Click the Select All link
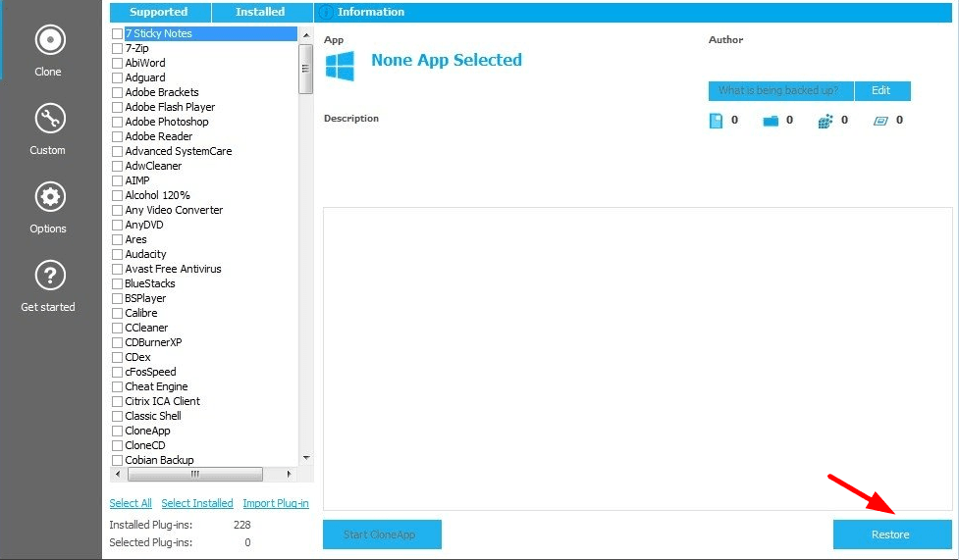This screenshot has height=560, width=959. point(131,503)
